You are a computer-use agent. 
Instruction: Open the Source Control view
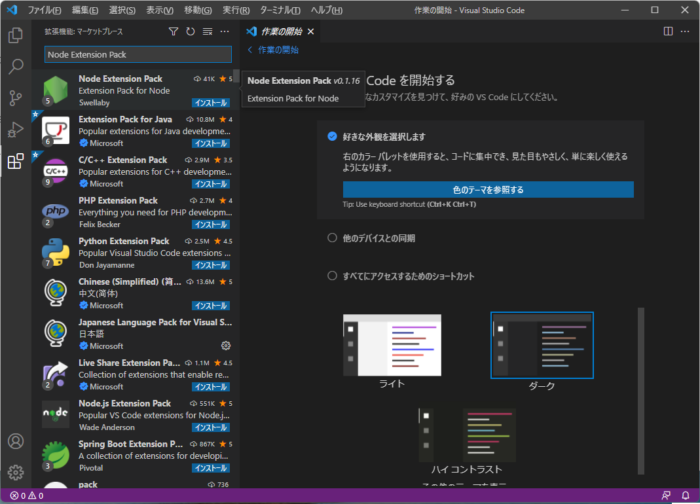pyautogui.click(x=15, y=98)
